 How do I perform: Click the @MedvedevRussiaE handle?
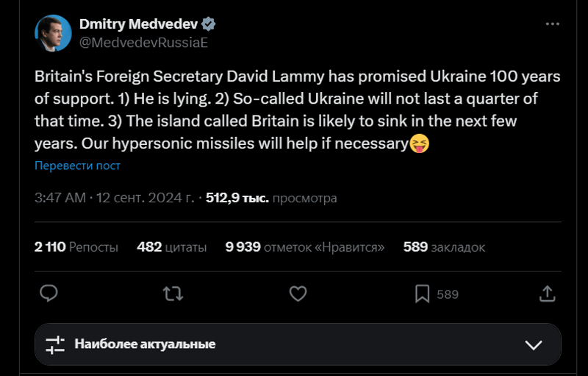coord(143,42)
